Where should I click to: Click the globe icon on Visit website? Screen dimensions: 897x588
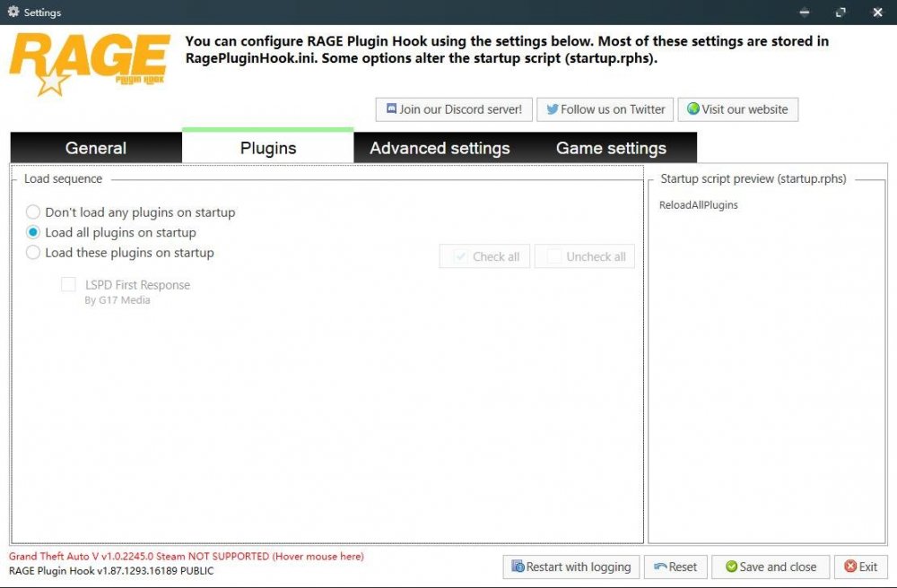coord(693,108)
